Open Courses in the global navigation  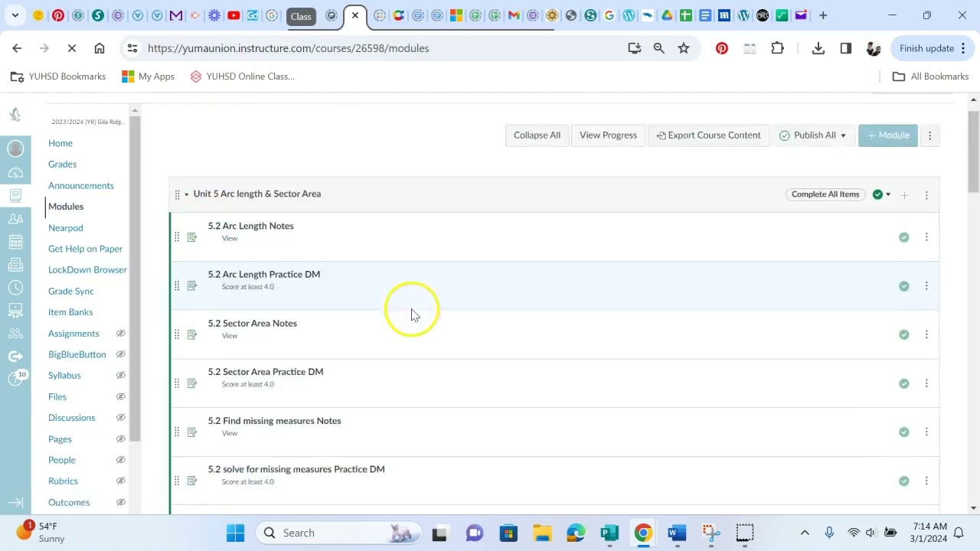point(15,196)
